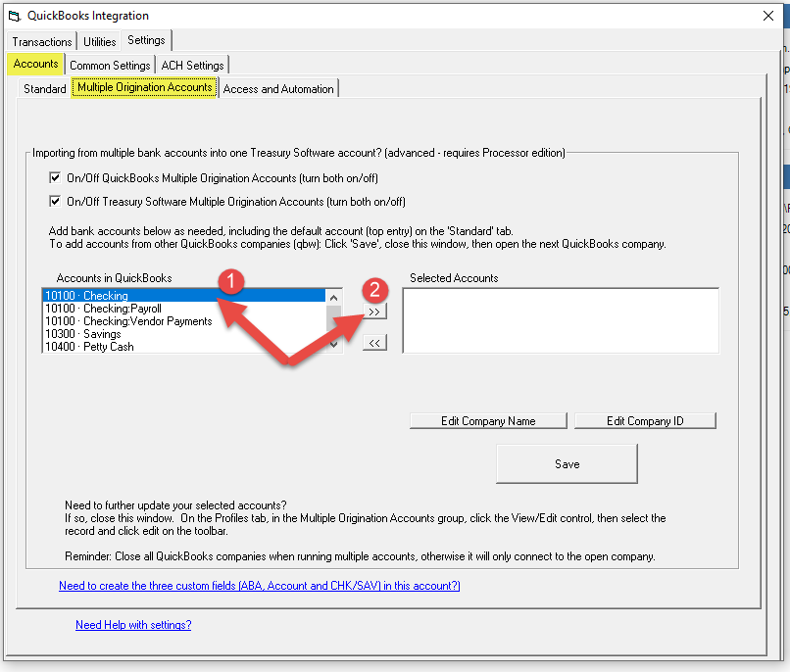Toggle Treasury Software Multiple Origination Accounts checkbox
This screenshot has width=790, height=672.
[55, 202]
